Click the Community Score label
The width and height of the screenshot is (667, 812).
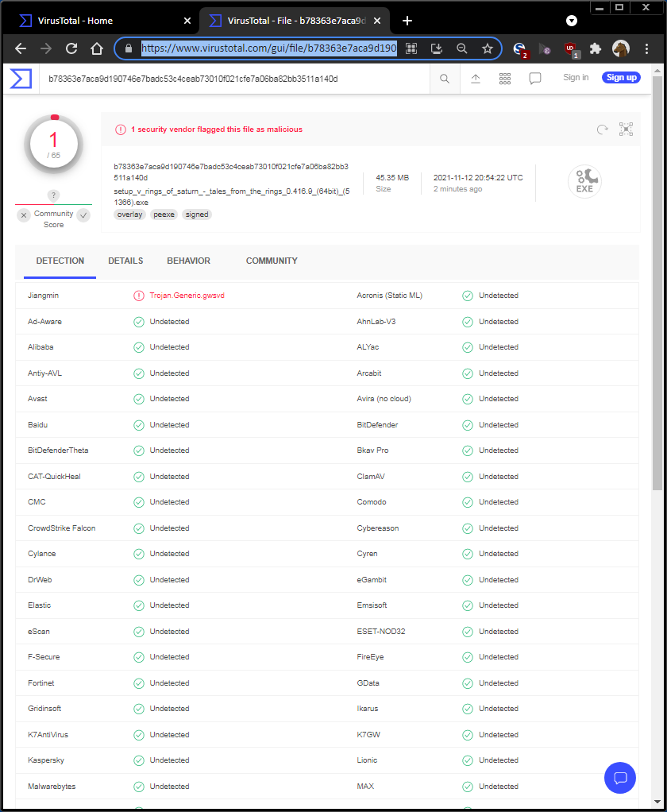54,219
